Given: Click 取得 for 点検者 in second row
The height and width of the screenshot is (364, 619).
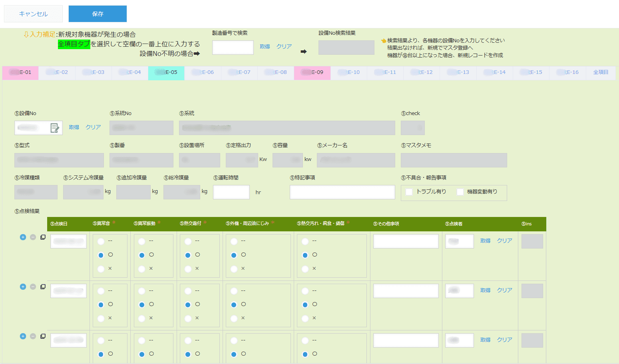Looking at the screenshot, I should click(x=486, y=290).
